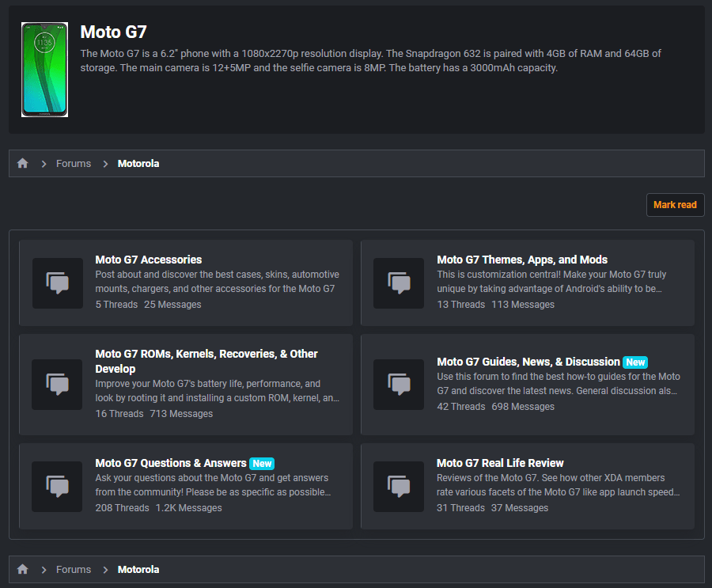Image resolution: width=712 pixels, height=588 pixels.
Task: Open Motorola in the bottom breadcrumb
Action: [x=138, y=569]
